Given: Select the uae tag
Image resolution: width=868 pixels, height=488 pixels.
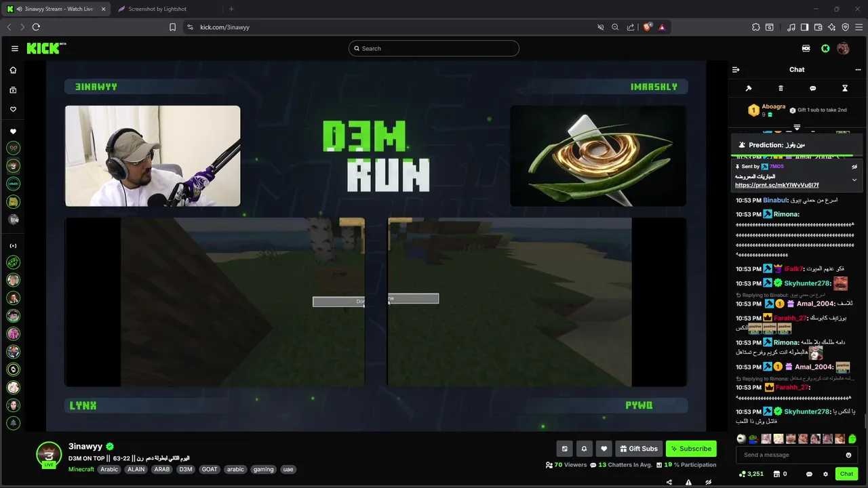Looking at the screenshot, I should coord(288,469).
